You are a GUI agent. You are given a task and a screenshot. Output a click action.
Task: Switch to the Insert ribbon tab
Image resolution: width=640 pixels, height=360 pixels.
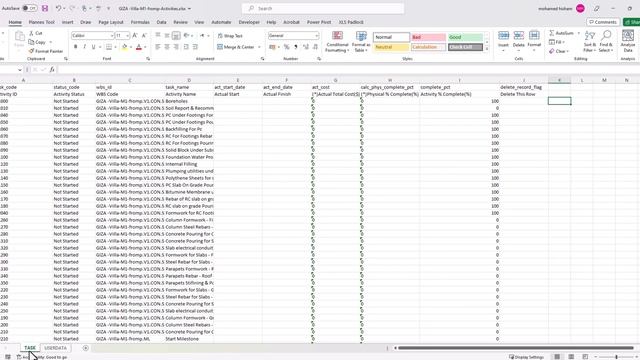click(68, 22)
